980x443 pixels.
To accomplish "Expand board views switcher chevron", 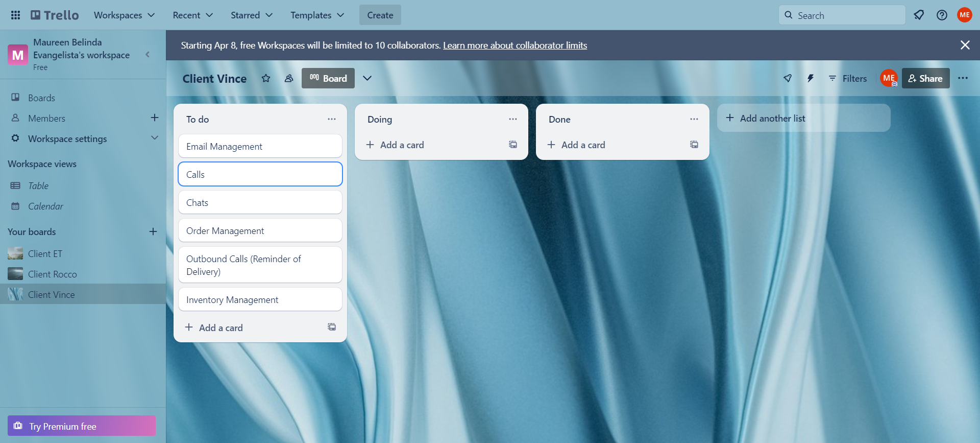I will tap(367, 78).
